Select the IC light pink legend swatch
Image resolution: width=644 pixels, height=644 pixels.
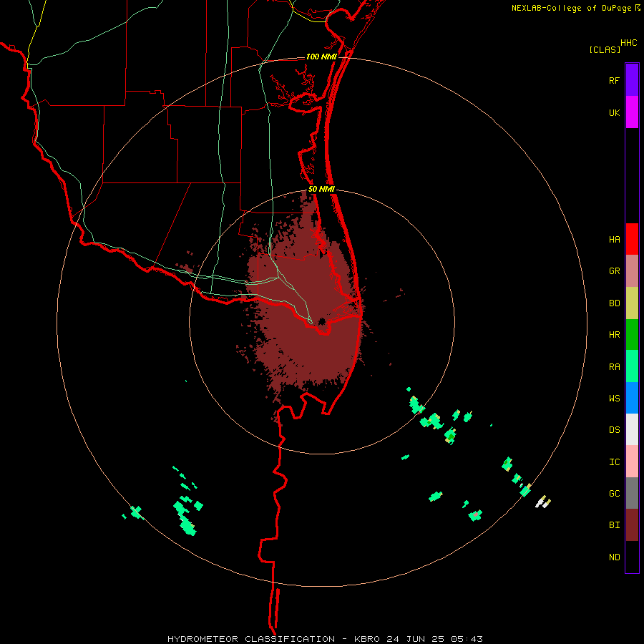(632, 462)
